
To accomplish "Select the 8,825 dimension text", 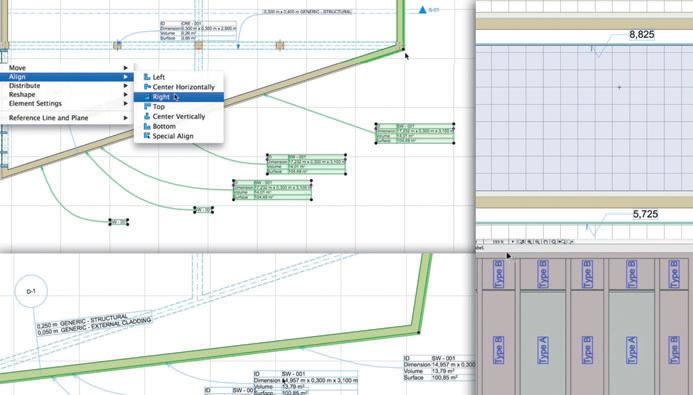I will [642, 34].
